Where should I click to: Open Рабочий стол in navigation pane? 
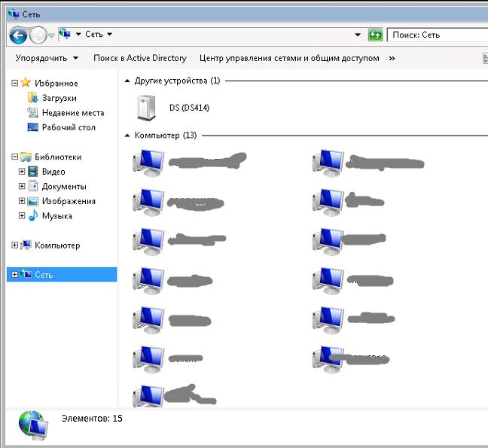click(x=68, y=127)
